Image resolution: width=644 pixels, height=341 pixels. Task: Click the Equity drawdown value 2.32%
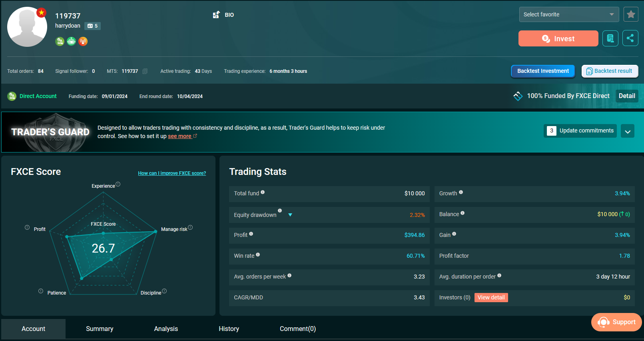[417, 215]
